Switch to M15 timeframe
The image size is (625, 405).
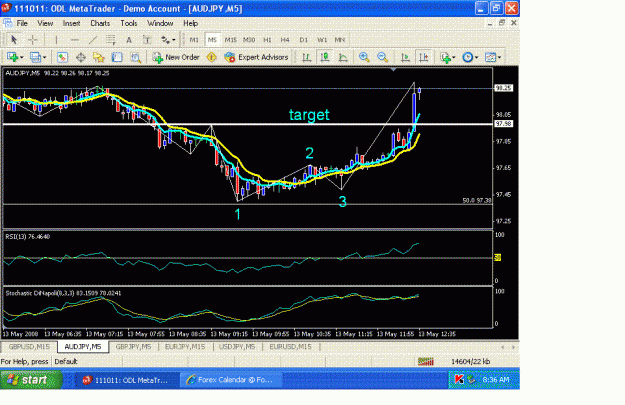tap(230, 39)
